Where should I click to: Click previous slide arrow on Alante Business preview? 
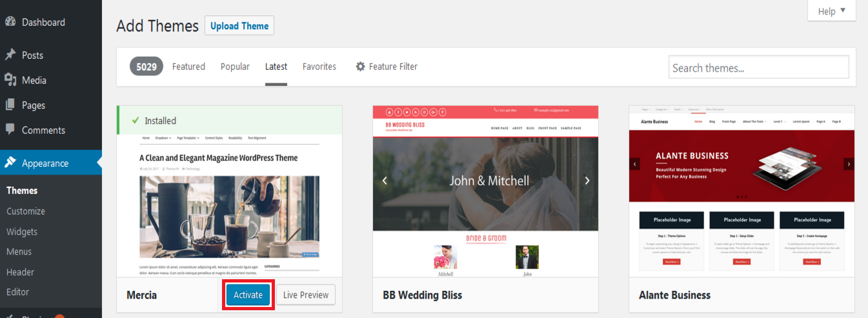point(635,164)
